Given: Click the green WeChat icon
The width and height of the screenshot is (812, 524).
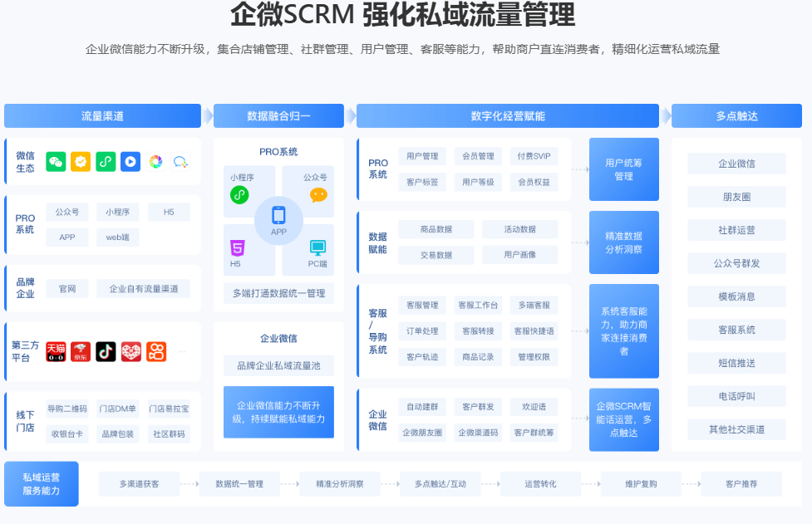Looking at the screenshot, I should (56, 162).
